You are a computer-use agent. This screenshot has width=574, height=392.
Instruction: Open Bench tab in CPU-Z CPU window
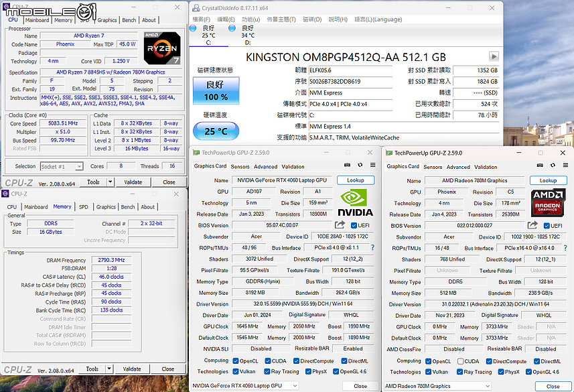click(129, 20)
